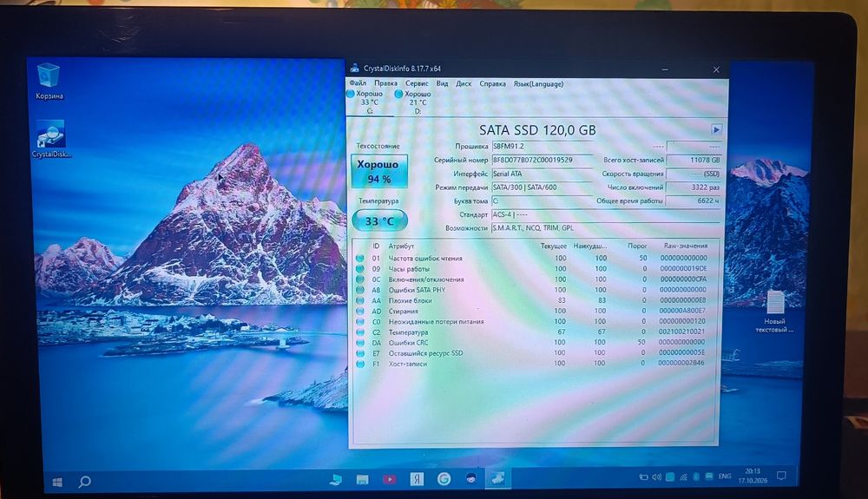Select the Оставшийся ресурс SSD row
The image size is (868, 499).
click(535, 353)
